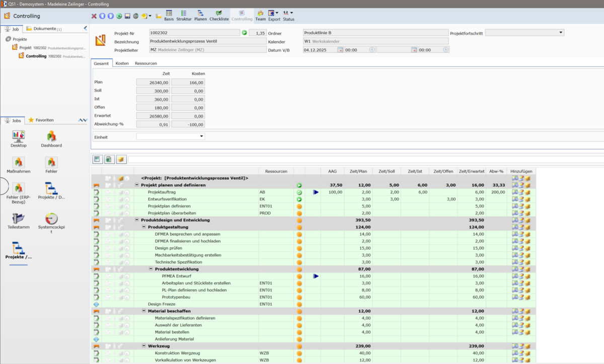Open the Planen view

tap(200, 15)
